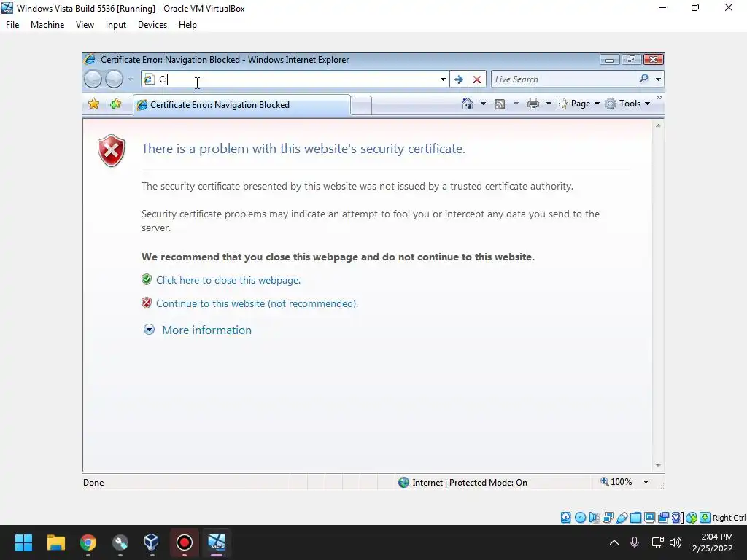The width and height of the screenshot is (747, 560).
Task: Click the VirtualBox keyboard capture green arrow icon
Action: pyautogui.click(x=705, y=518)
